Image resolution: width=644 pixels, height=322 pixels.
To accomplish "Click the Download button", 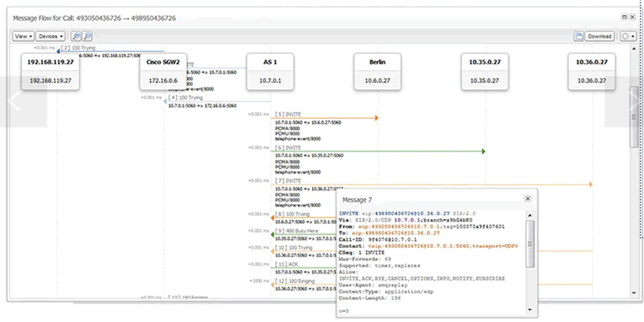I will coord(599,36).
